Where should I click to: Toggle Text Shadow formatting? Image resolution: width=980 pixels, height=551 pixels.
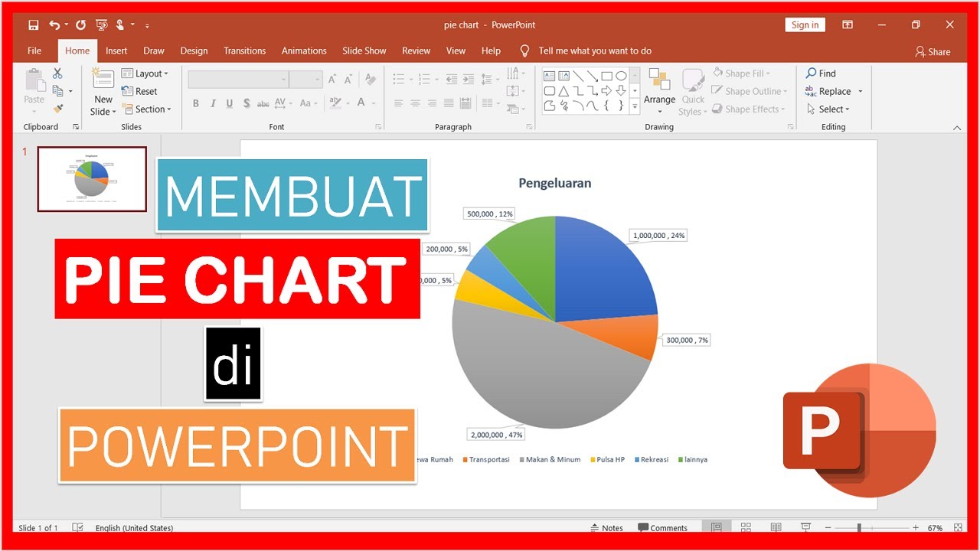tap(247, 103)
